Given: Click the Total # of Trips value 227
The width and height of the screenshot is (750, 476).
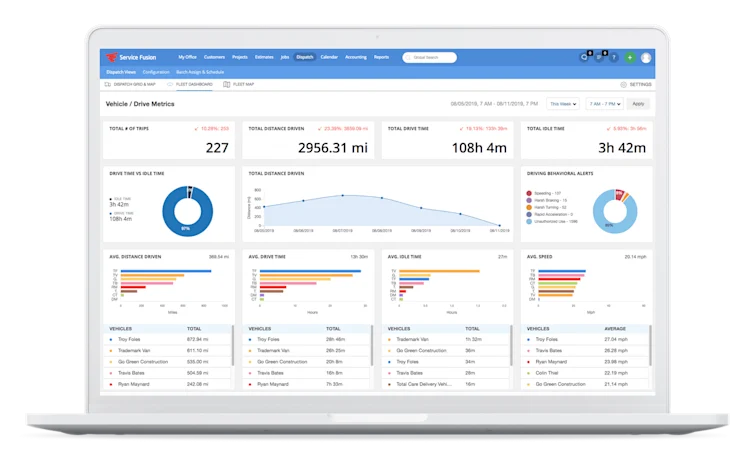Looking at the screenshot, I should 217,148.
